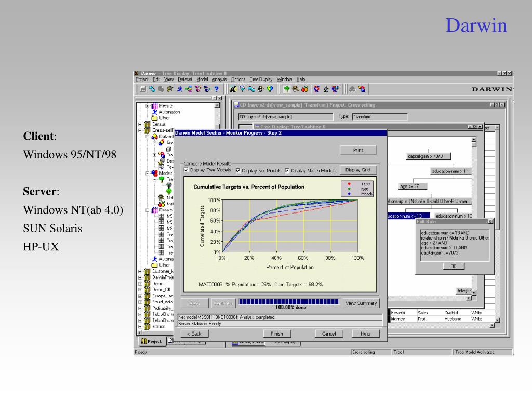Select the age <= 27 tree node
The width and height of the screenshot is (532, 399).
(413, 187)
